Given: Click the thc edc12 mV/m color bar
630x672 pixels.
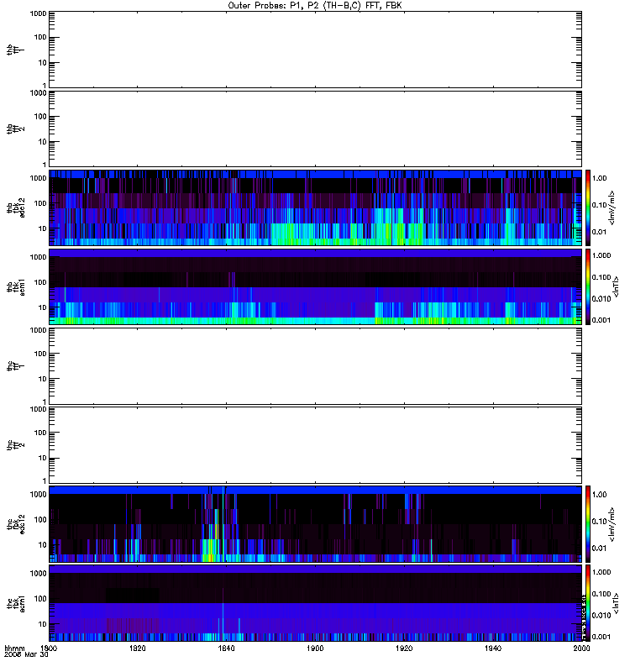Looking at the screenshot, I should pyautogui.click(x=588, y=524).
